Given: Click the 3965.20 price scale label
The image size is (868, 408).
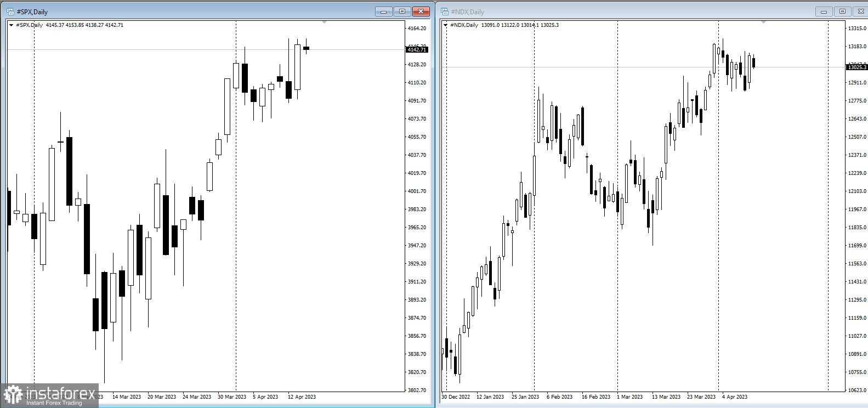Looking at the screenshot, I should 417,228.
